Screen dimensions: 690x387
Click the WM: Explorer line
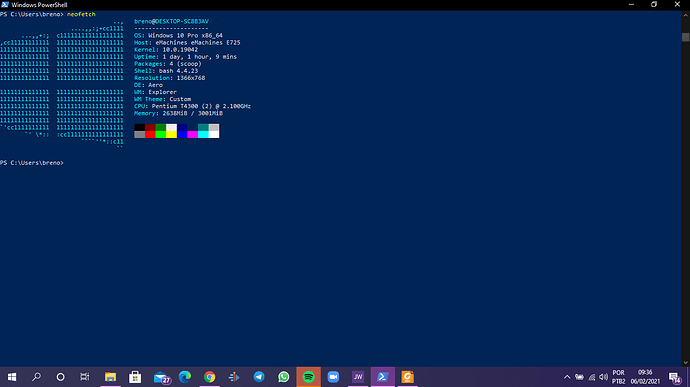point(156,92)
